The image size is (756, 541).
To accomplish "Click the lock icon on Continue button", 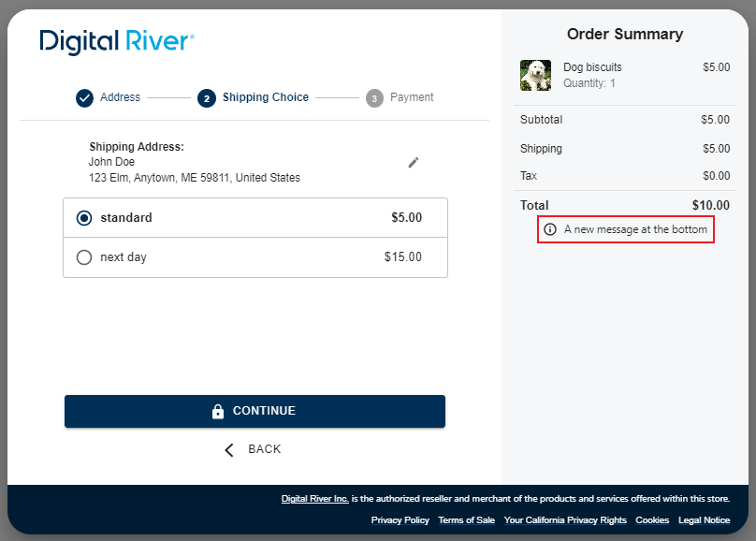I will (x=218, y=412).
